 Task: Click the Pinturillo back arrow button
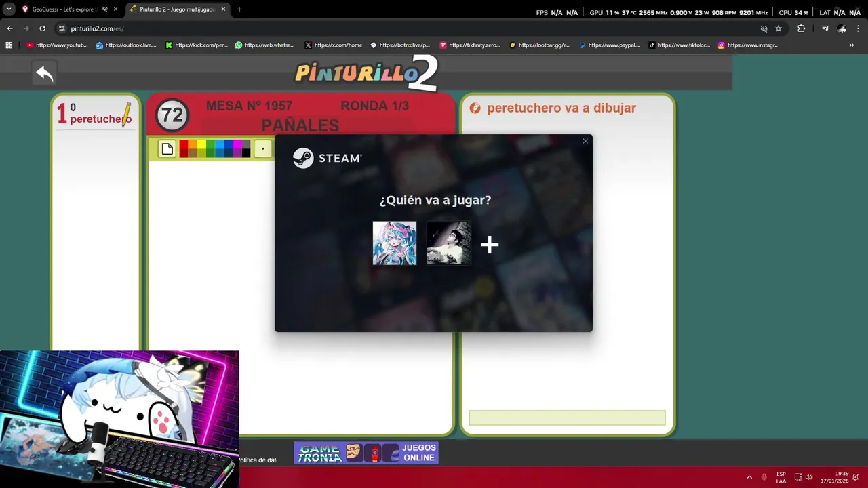coord(45,73)
